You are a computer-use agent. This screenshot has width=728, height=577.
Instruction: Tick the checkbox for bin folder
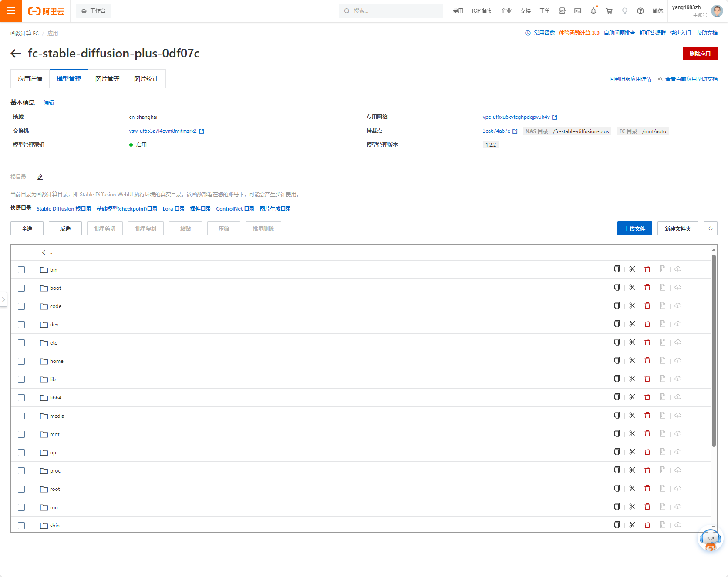click(x=21, y=270)
